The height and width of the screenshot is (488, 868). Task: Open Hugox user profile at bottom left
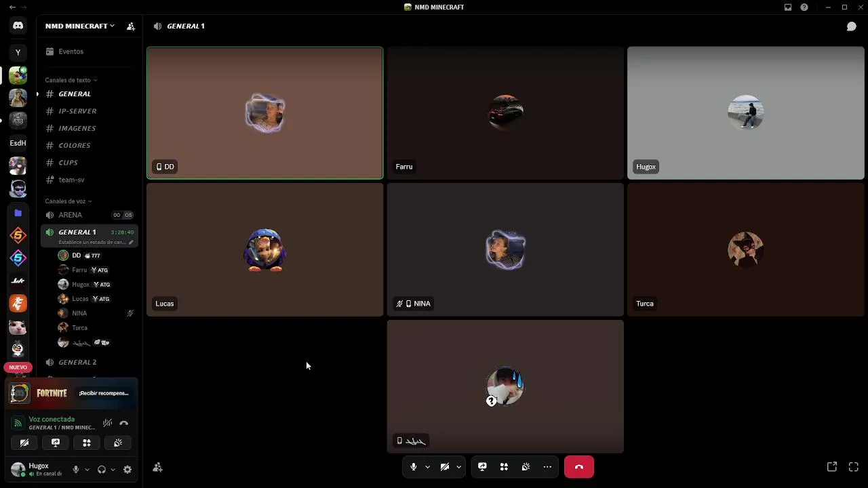37,470
